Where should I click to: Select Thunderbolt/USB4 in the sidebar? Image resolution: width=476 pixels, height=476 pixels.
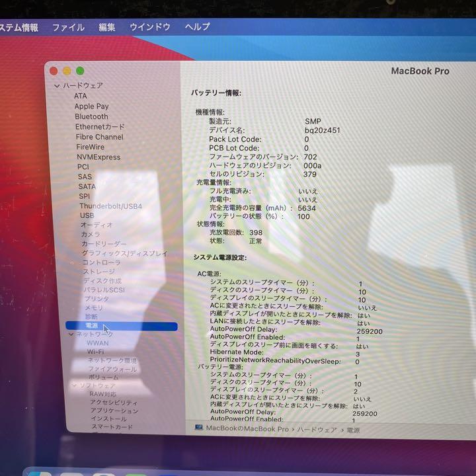click(111, 206)
